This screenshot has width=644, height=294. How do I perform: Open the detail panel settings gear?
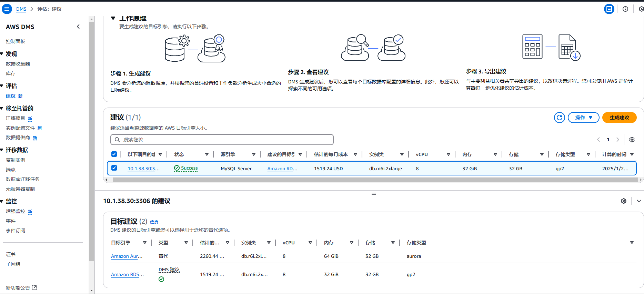(x=624, y=201)
